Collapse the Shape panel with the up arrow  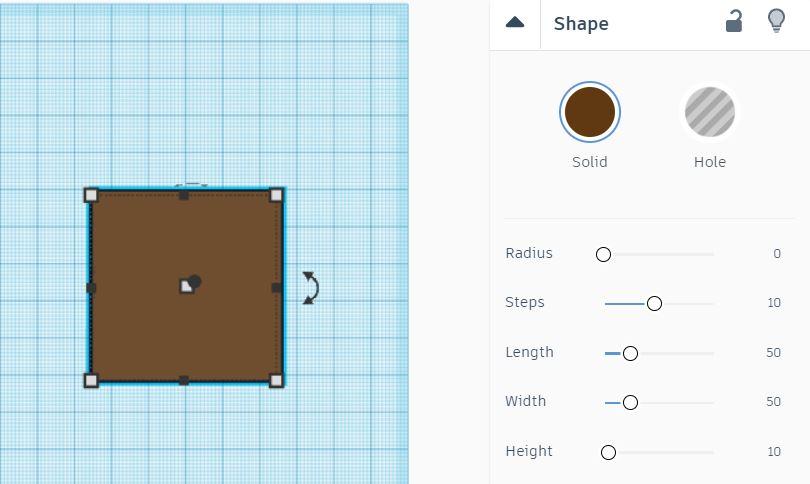tap(515, 22)
